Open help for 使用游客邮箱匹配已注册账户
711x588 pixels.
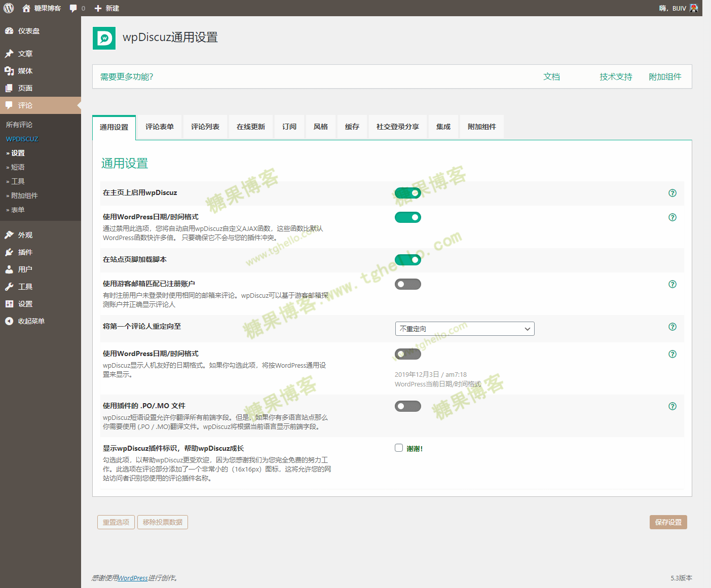point(672,284)
